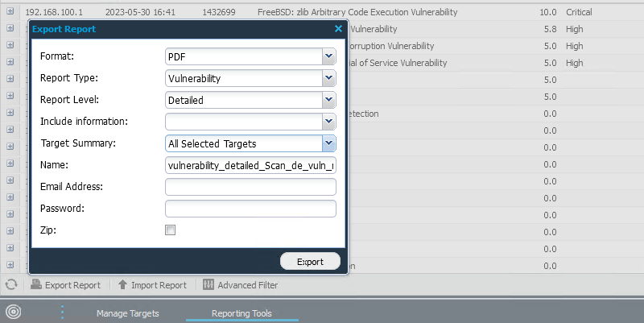This screenshot has width=644, height=323.
Task: Switch to the Manage Targets tab
Action: (x=127, y=313)
